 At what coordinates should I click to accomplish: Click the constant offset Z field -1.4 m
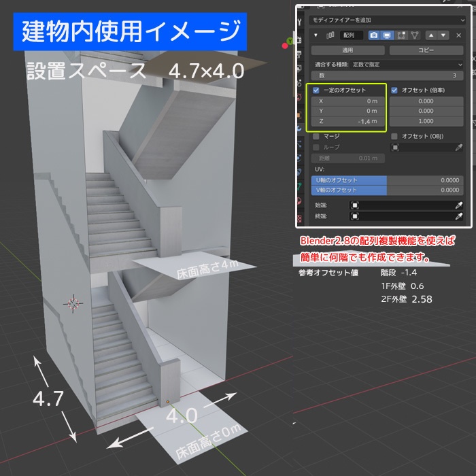point(348,122)
